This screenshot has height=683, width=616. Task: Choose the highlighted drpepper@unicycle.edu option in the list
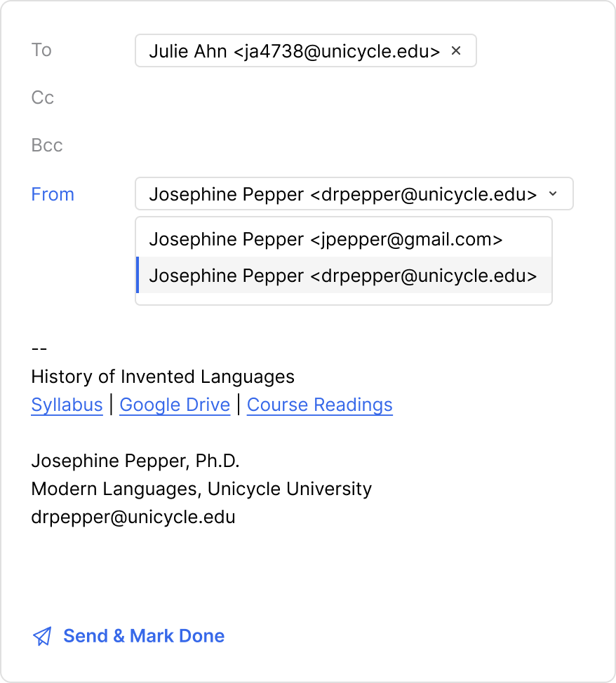click(x=344, y=276)
